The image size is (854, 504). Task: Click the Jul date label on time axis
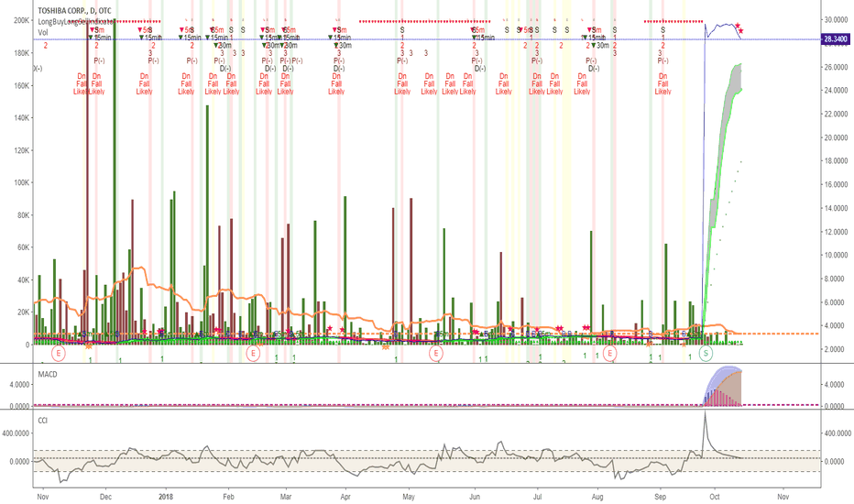click(537, 497)
